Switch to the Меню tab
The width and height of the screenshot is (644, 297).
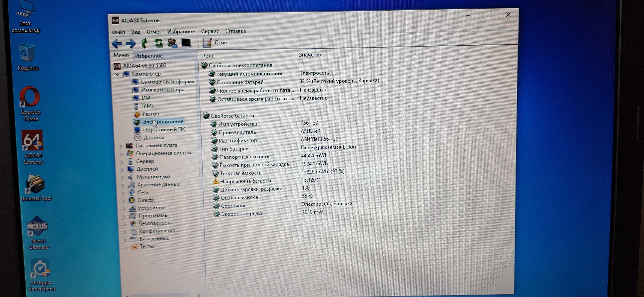click(121, 55)
